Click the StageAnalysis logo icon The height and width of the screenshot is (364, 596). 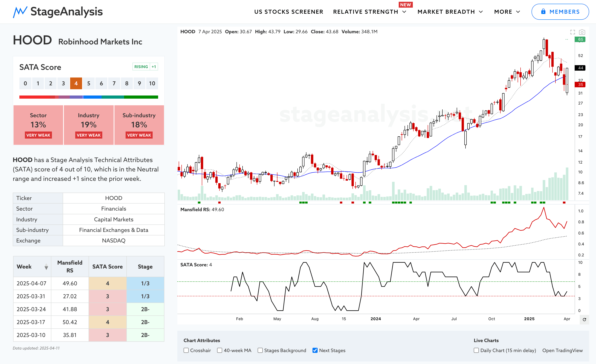point(20,12)
